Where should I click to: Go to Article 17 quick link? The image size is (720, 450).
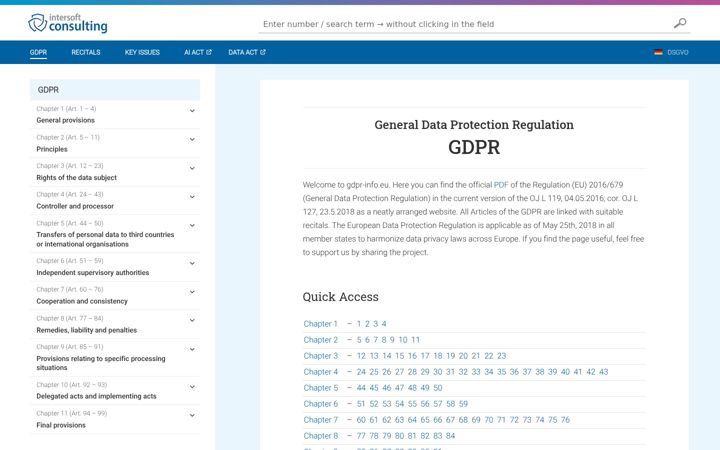point(425,356)
